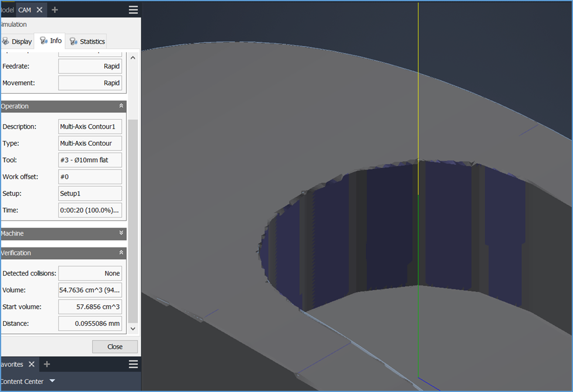Click the Tool field showing Ø10mm flat
This screenshot has width=573, height=392.
[90, 160]
